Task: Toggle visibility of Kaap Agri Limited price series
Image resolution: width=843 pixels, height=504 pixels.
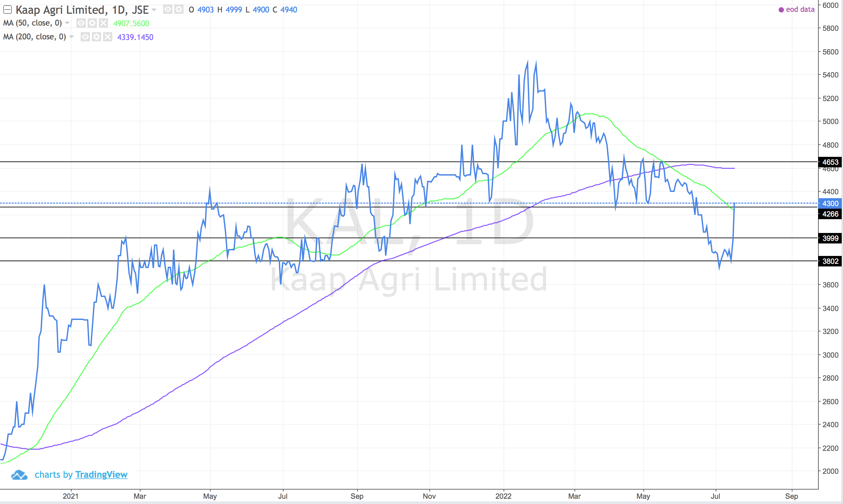Action: click(x=167, y=10)
